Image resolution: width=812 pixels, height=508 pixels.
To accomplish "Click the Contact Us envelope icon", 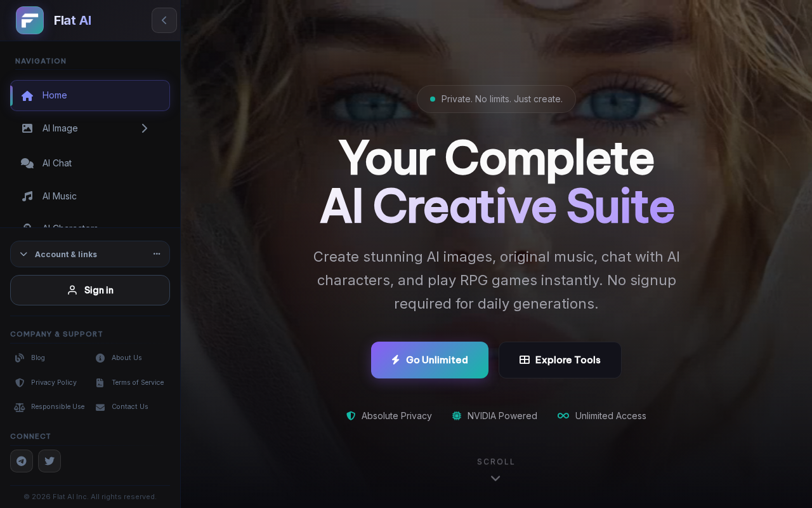I will (100, 407).
